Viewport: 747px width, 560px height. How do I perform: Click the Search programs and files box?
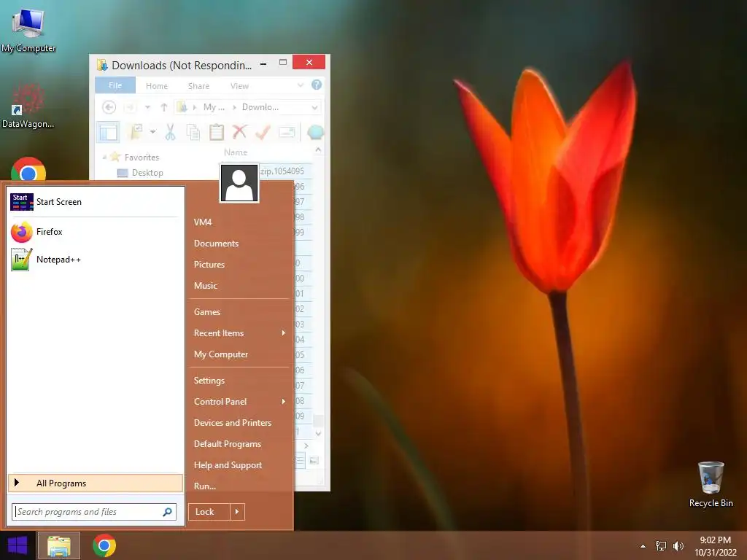pyautogui.click(x=94, y=512)
